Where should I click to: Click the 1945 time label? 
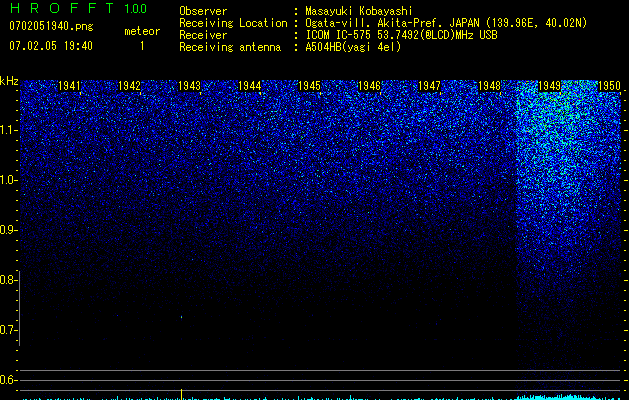tap(309, 86)
